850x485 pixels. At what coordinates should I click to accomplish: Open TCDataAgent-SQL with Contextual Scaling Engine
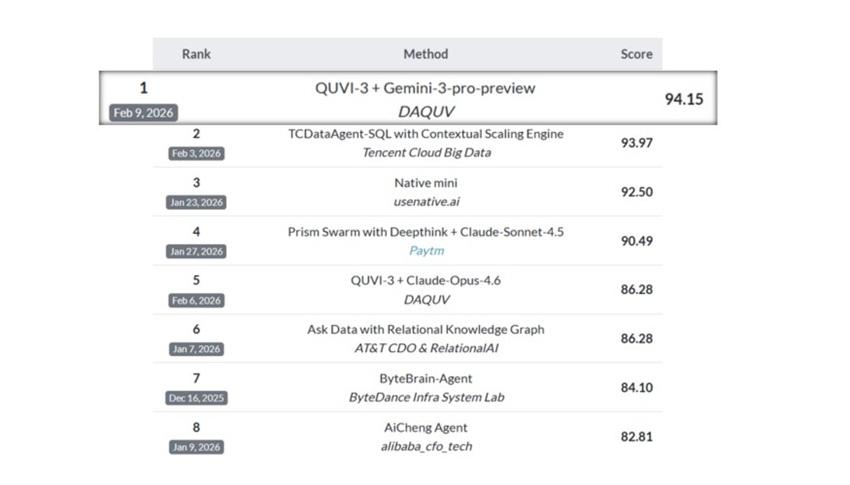[425, 134]
